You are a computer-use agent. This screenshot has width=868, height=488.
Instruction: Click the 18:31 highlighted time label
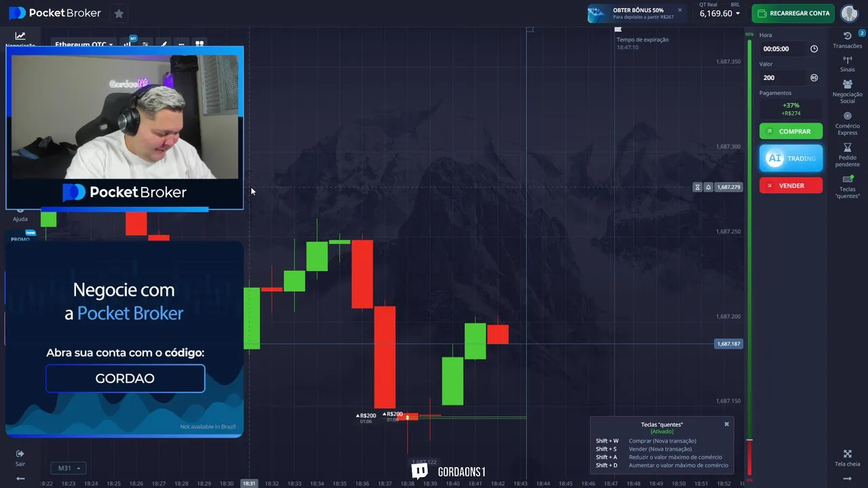[249, 483]
